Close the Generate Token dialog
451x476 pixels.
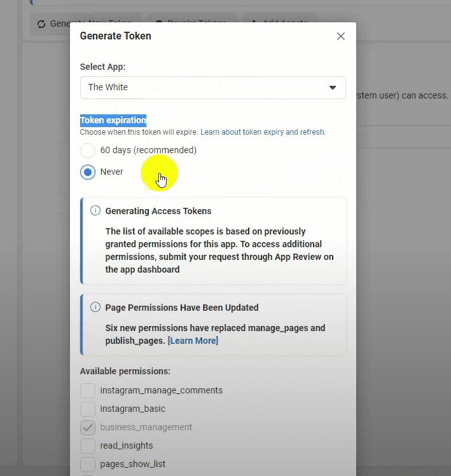[x=341, y=36]
